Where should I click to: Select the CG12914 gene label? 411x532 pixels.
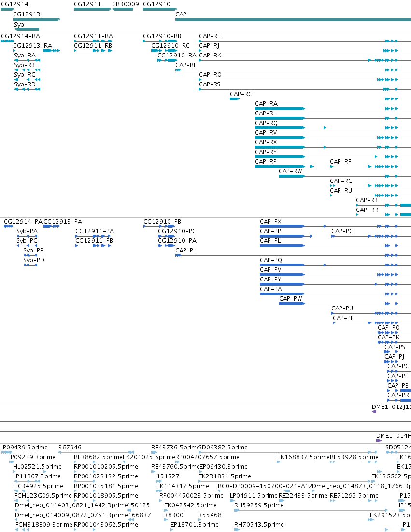[14, 4]
